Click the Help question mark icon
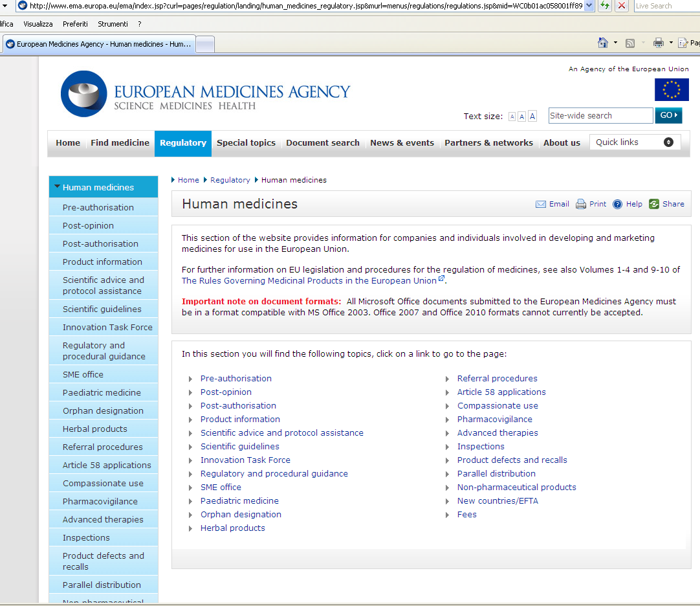The image size is (700, 606). (x=617, y=204)
